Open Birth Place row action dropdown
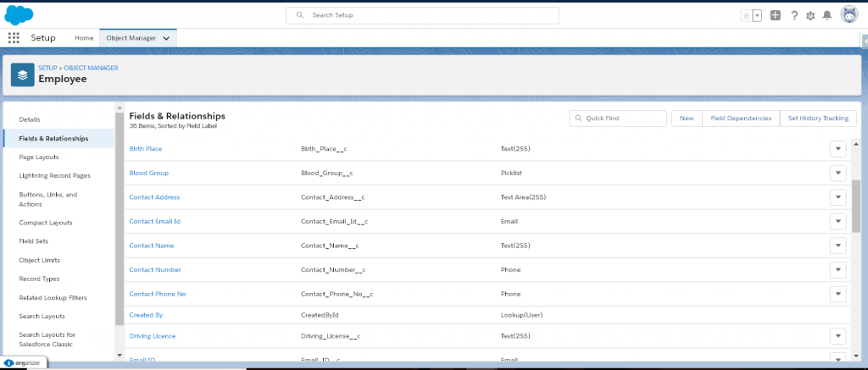The image size is (868, 370). click(838, 149)
